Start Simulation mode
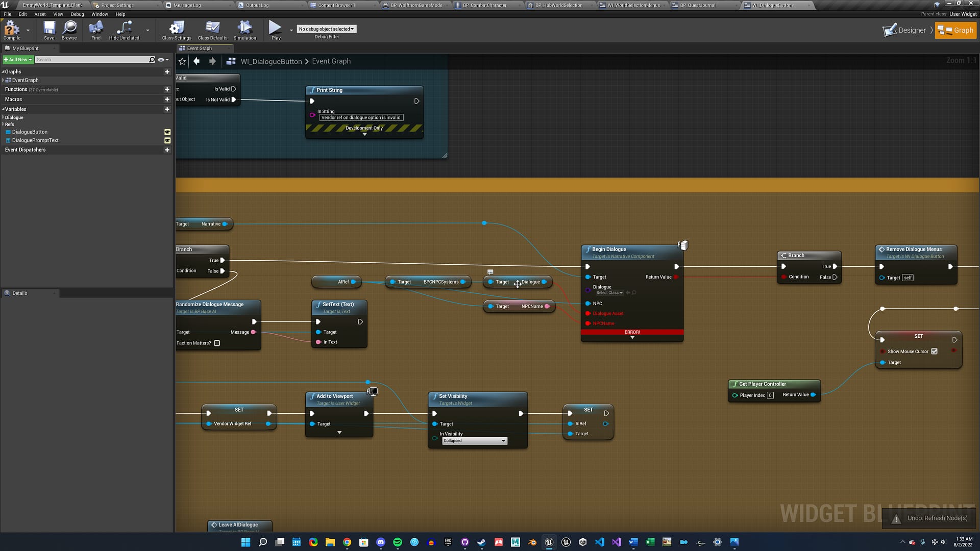This screenshot has width=980, height=551. click(244, 31)
